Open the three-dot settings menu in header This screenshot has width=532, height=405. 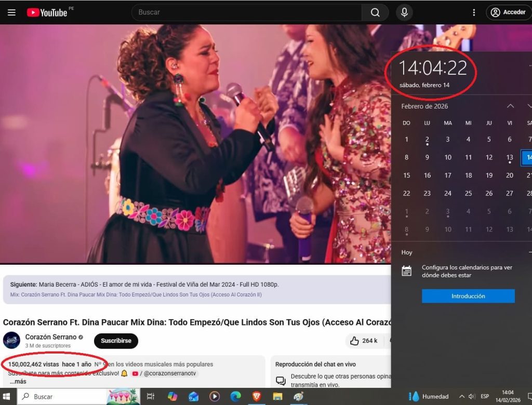[x=473, y=12]
